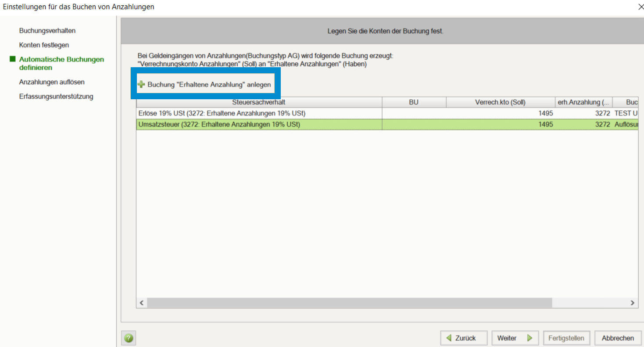Select the highlighted Umsatzsteuer row
644x347 pixels.
tap(219, 124)
